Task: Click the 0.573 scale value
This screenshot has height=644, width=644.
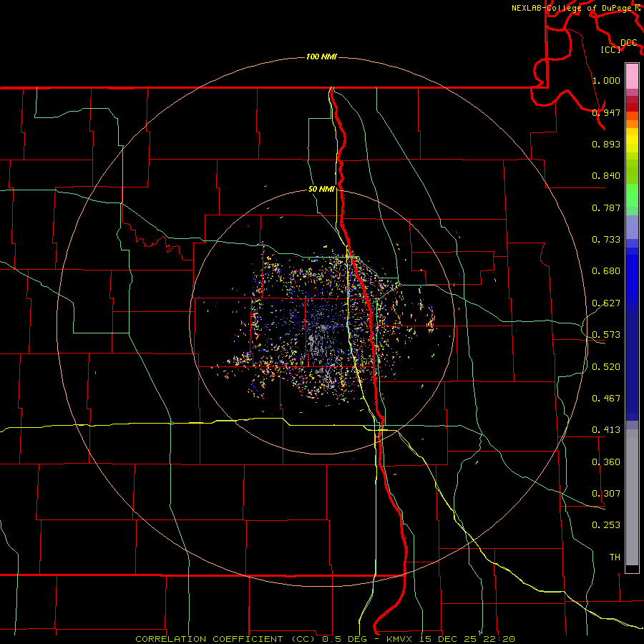Action: click(606, 335)
